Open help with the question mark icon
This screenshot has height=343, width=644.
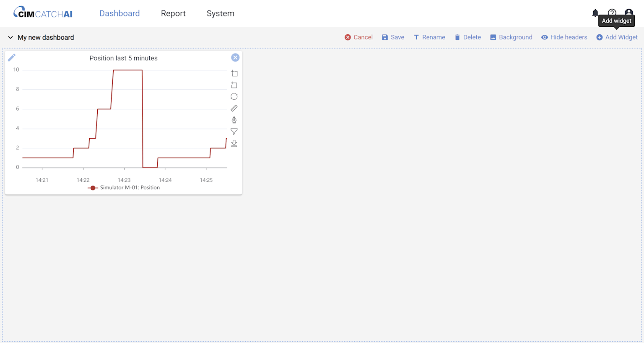point(612,13)
